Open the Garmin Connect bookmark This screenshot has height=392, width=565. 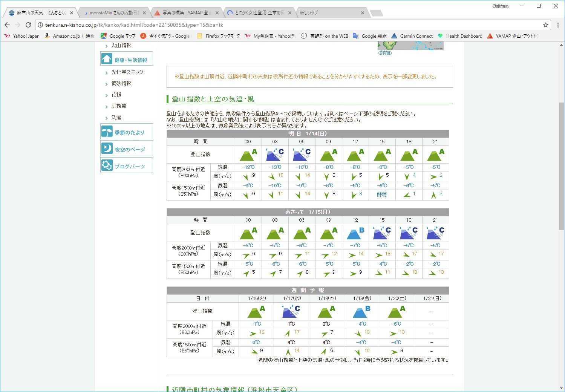click(412, 36)
